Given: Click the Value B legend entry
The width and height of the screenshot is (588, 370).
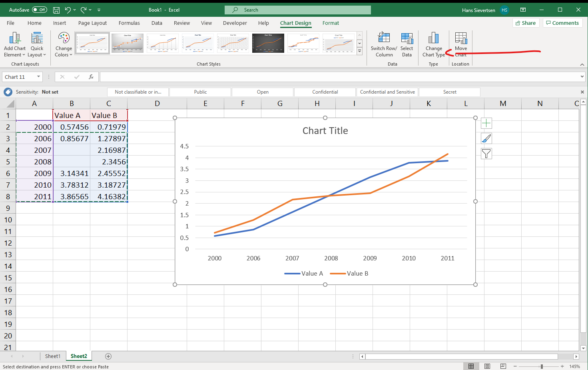Looking at the screenshot, I should pyautogui.click(x=349, y=274).
